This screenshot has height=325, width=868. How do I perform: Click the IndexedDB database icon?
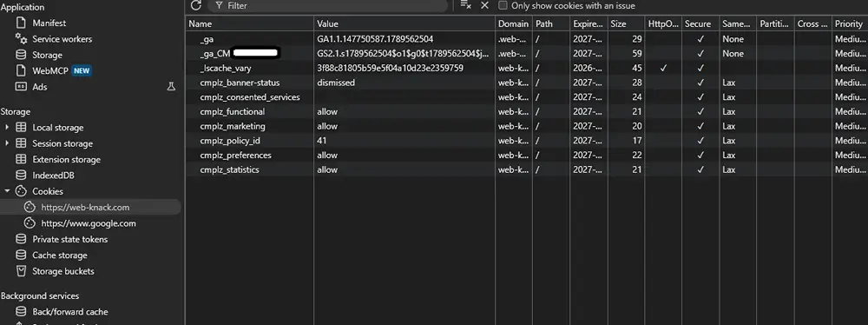21,176
